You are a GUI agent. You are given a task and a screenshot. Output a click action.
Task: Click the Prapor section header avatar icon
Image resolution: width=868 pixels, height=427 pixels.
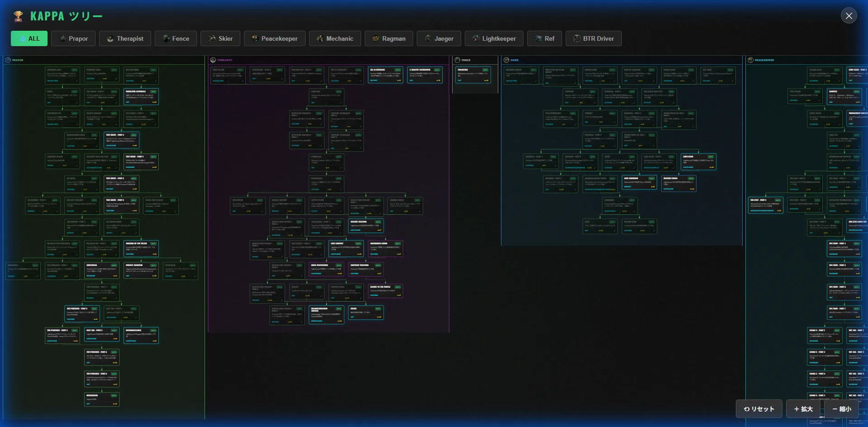tap(8, 60)
